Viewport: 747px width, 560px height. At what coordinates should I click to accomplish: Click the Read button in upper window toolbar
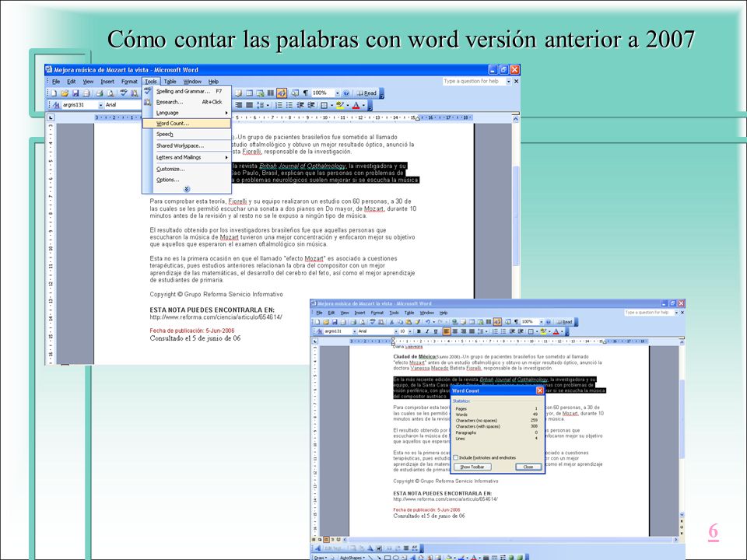pos(366,93)
